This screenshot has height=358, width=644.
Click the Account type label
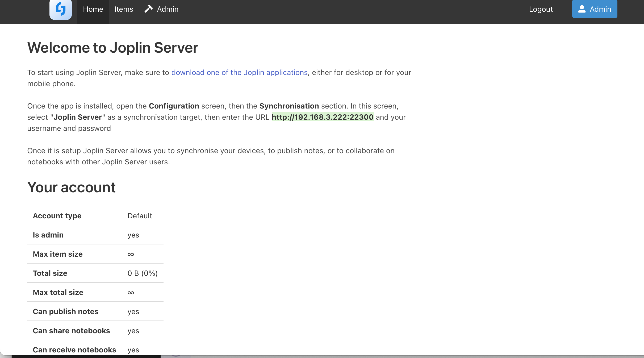57,216
